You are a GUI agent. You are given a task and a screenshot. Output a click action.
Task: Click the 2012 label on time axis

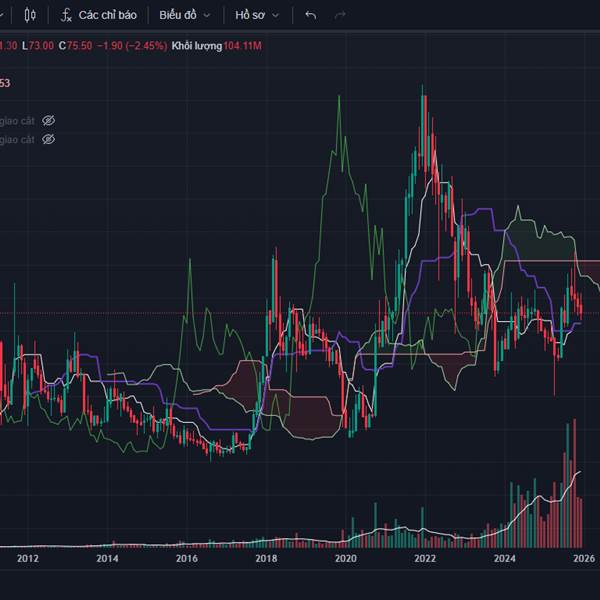click(x=28, y=558)
